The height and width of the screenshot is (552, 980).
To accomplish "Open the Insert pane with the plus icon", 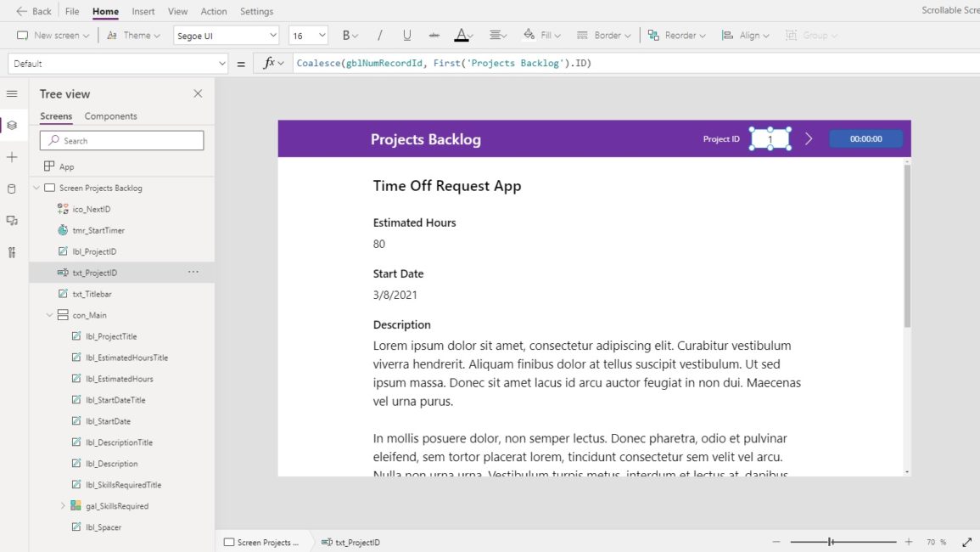I will click(x=12, y=155).
